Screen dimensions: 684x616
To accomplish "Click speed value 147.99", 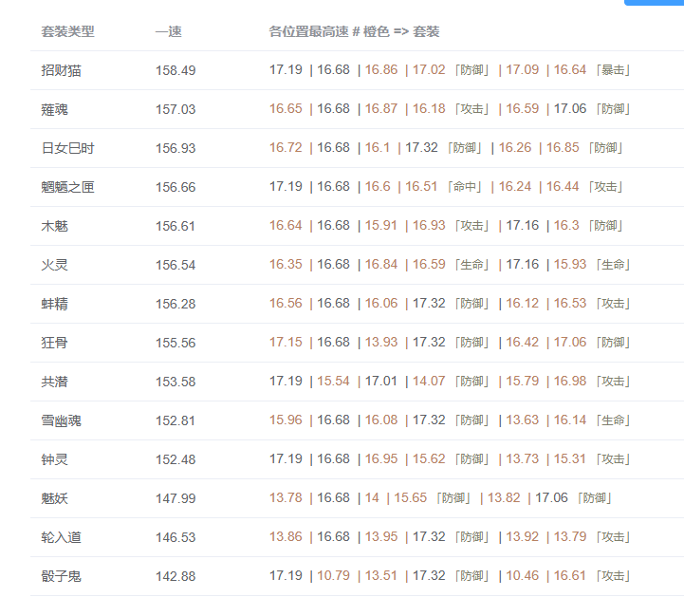I will pyautogui.click(x=176, y=498).
